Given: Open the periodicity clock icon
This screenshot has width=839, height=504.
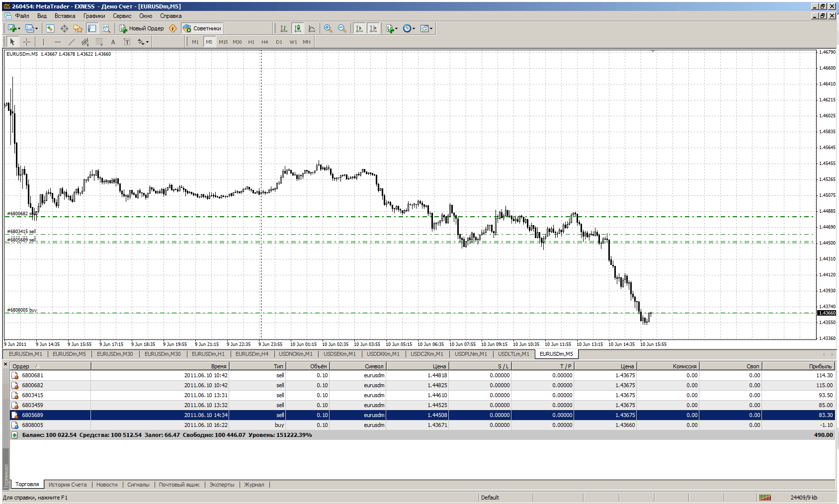Looking at the screenshot, I should 407,28.
